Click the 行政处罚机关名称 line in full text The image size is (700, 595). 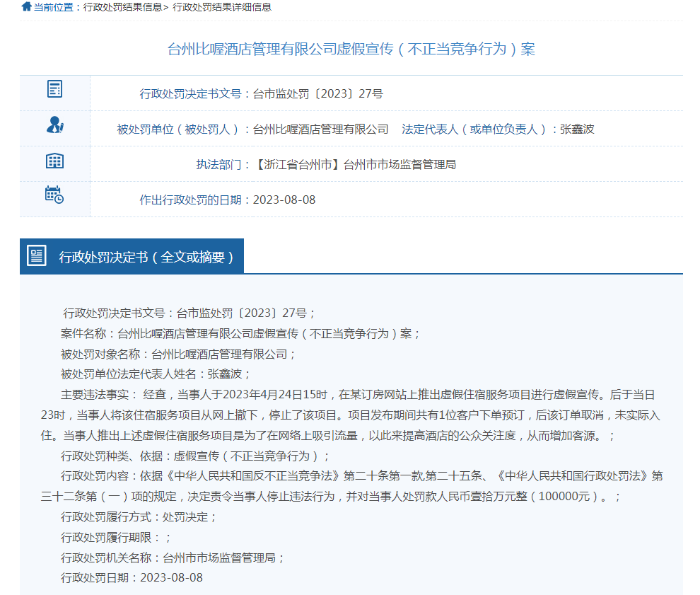(173, 558)
